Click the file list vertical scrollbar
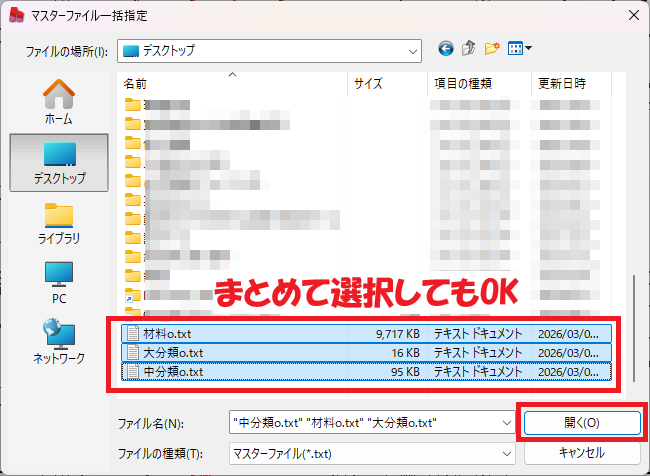The image size is (650, 476). tap(633, 328)
